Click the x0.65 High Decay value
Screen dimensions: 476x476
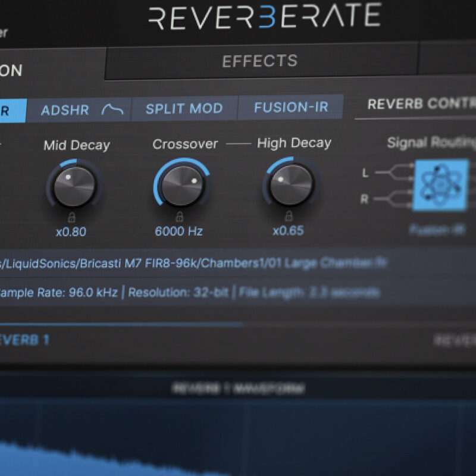[x=288, y=231]
